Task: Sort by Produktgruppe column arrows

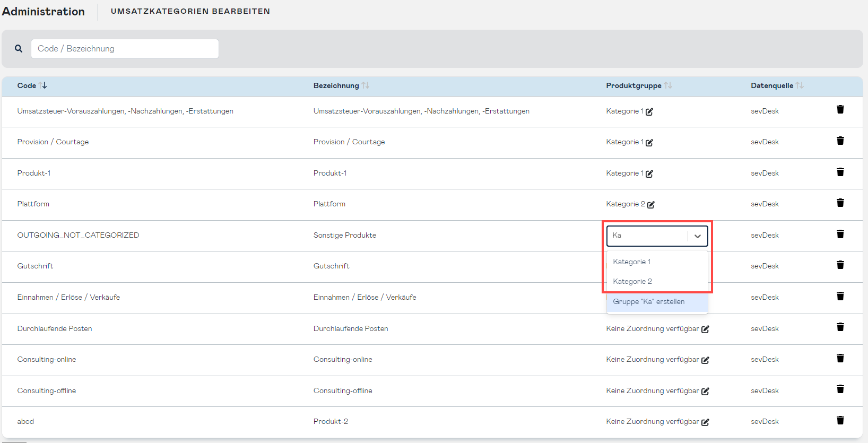Action: [668, 85]
